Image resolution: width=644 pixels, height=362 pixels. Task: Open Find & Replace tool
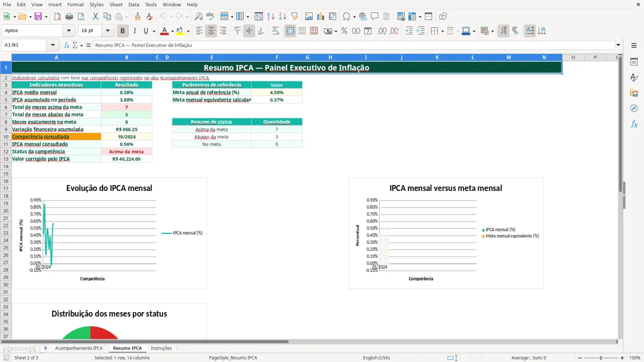199,17
